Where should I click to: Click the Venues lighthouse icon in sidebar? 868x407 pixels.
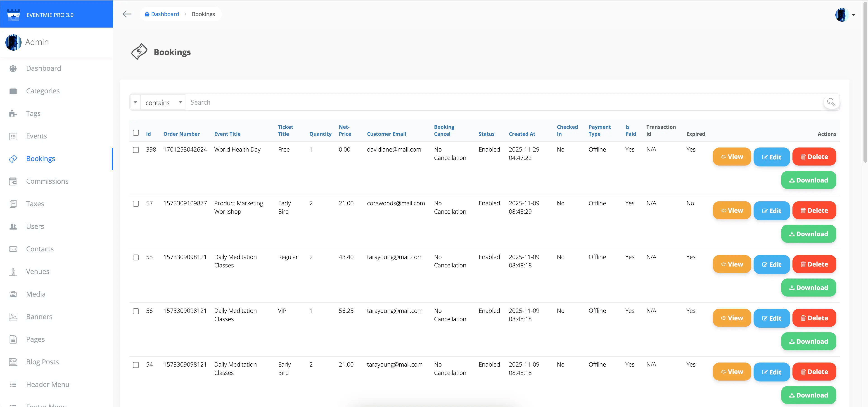click(13, 271)
